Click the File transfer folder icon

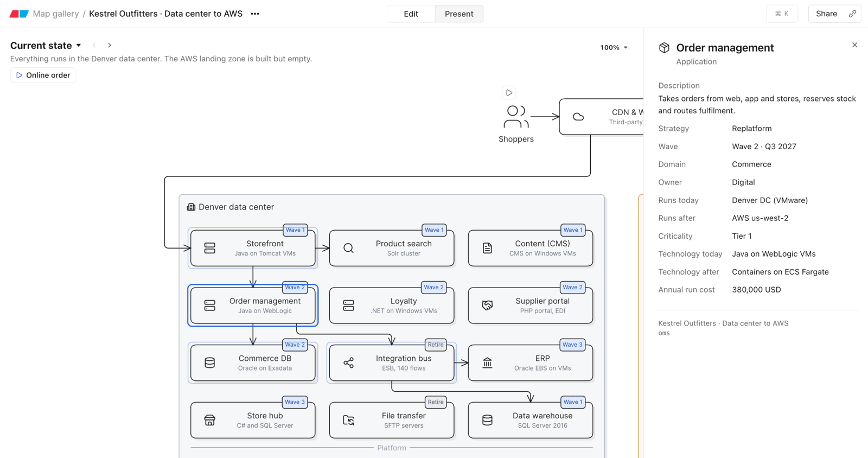[x=349, y=420]
